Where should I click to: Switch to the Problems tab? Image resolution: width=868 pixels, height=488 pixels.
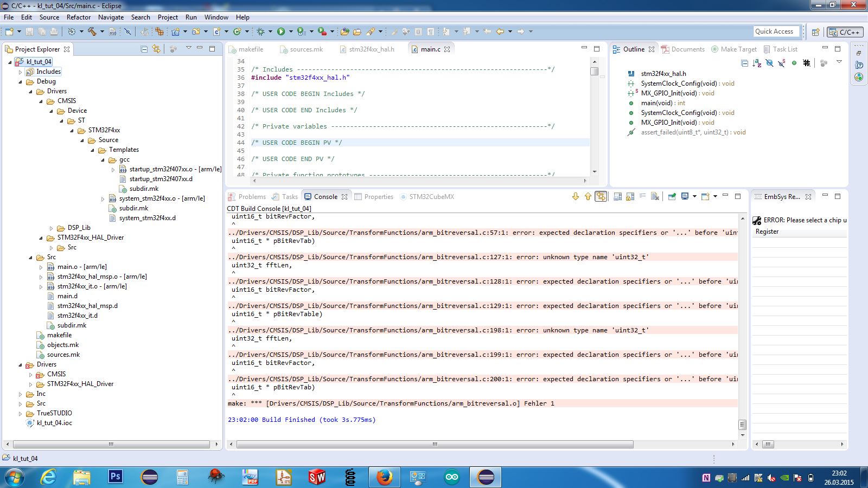tap(247, 196)
